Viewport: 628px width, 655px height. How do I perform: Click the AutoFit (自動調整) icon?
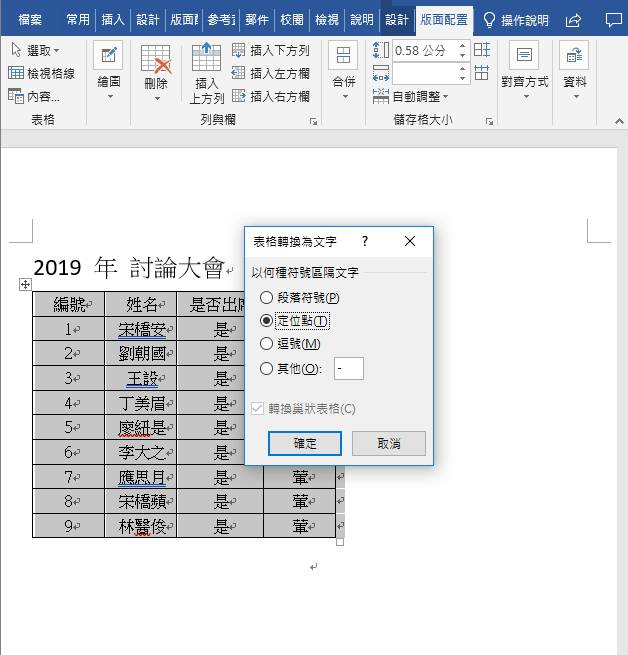coord(380,96)
